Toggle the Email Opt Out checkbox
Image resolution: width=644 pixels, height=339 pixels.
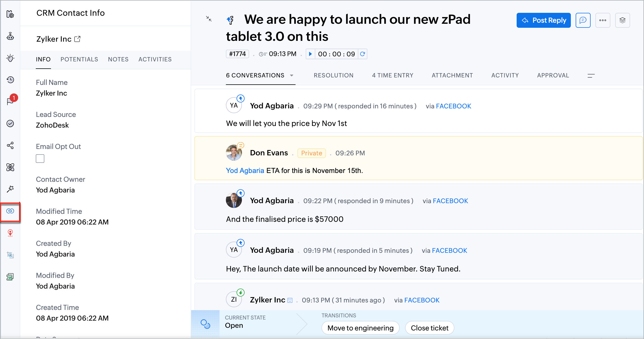[x=40, y=159]
